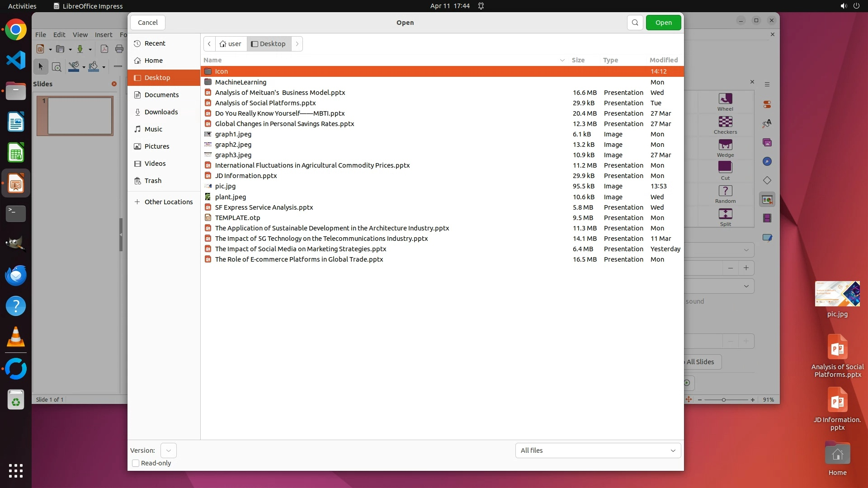The image size is (868, 488).
Task: Sort the list by the Name column header
Action: pyautogui.click(x=212, y=60)
